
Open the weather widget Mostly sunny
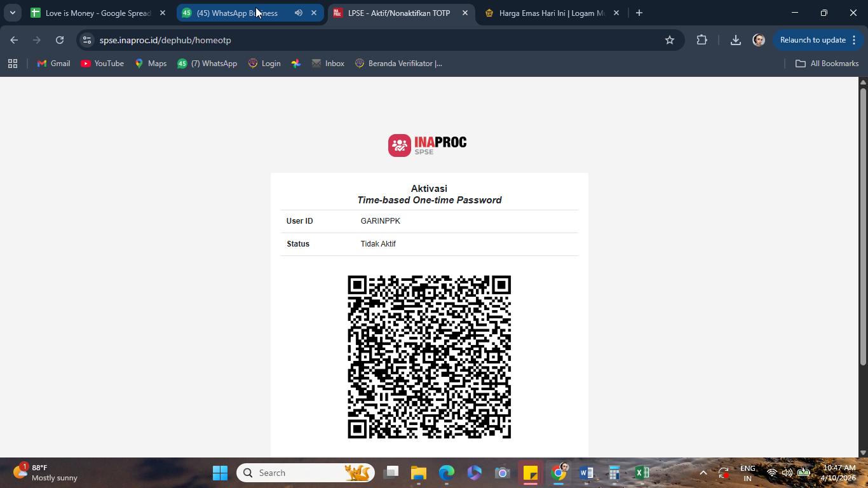pos(46,473)
